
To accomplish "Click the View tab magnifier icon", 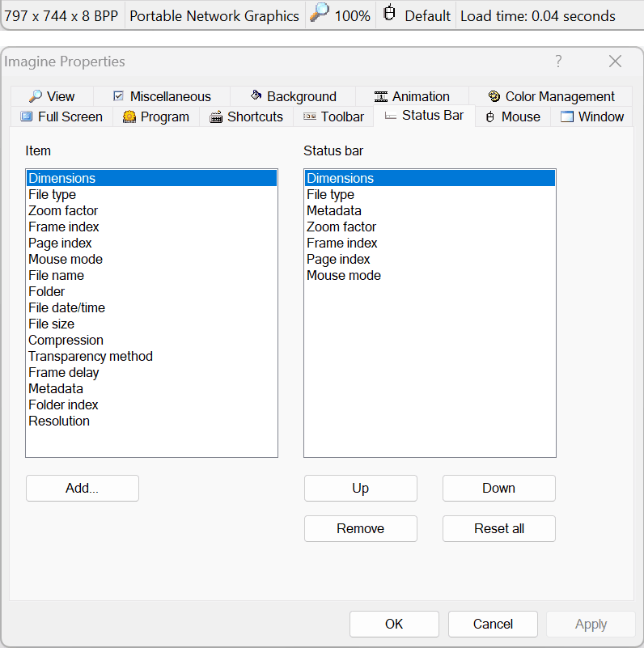I will [35, 96].
